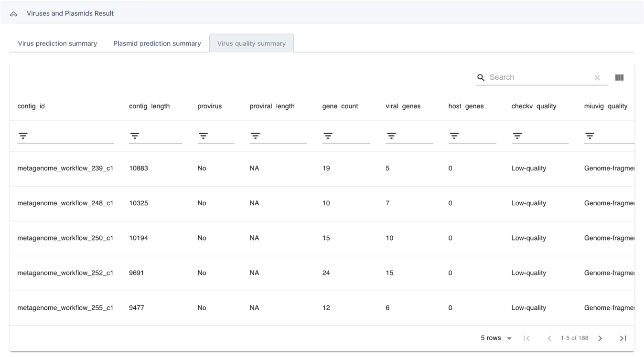The height and width of the screenshot is (357, 644).
Task: Clear the search with the X icon
Action: (x=597, y=78)
